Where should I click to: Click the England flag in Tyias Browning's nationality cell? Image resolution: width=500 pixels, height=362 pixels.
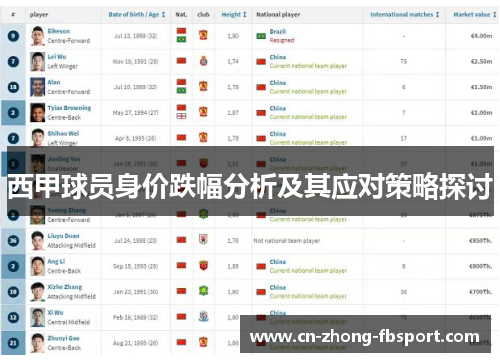181,116
